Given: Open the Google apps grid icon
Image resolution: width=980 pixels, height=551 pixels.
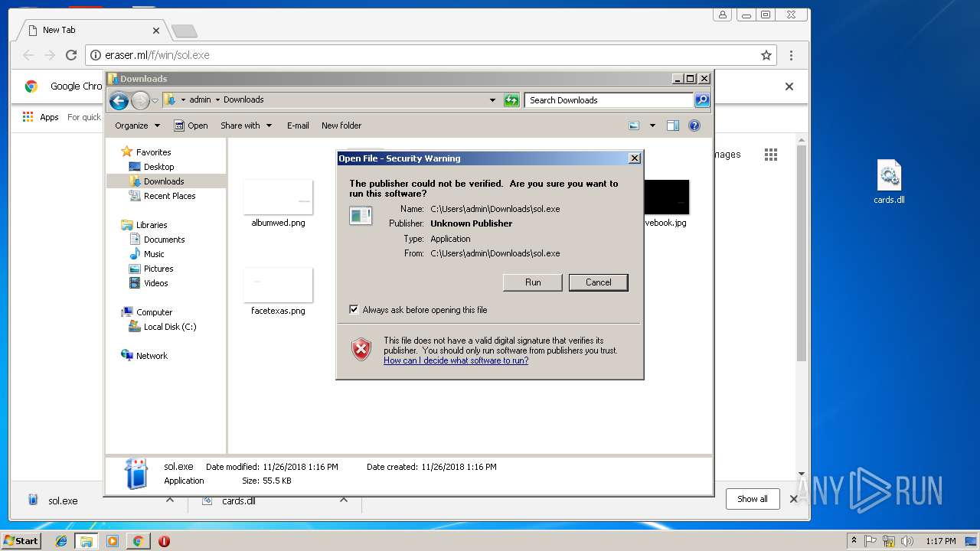Looking at the screenshot, I should (771, 155).
